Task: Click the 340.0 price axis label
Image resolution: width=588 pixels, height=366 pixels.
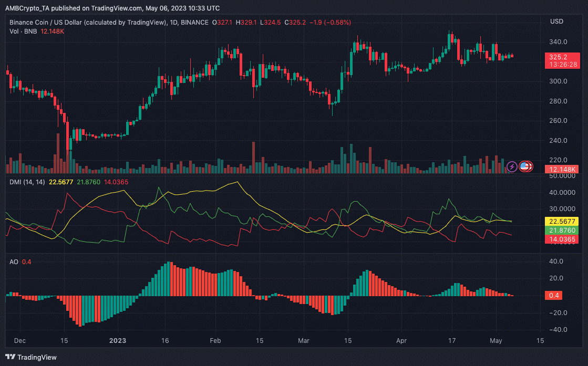Action: coord(558,42)
